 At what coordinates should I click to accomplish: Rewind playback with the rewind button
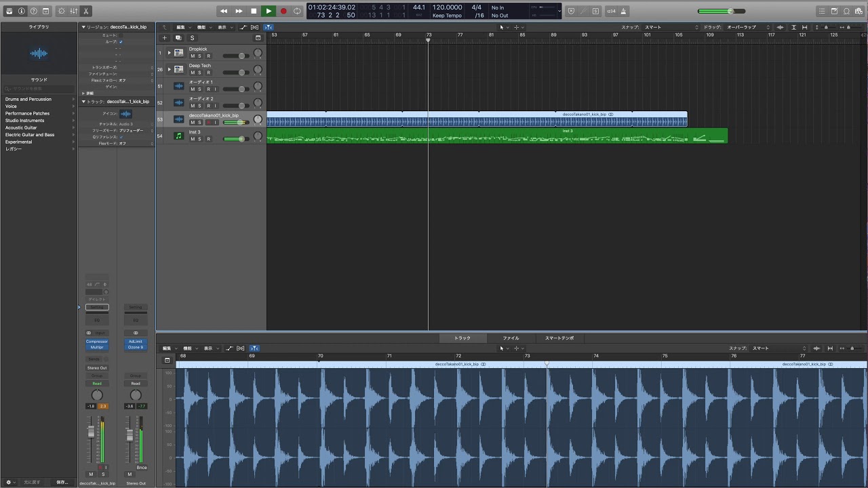[x=224, y=11]
